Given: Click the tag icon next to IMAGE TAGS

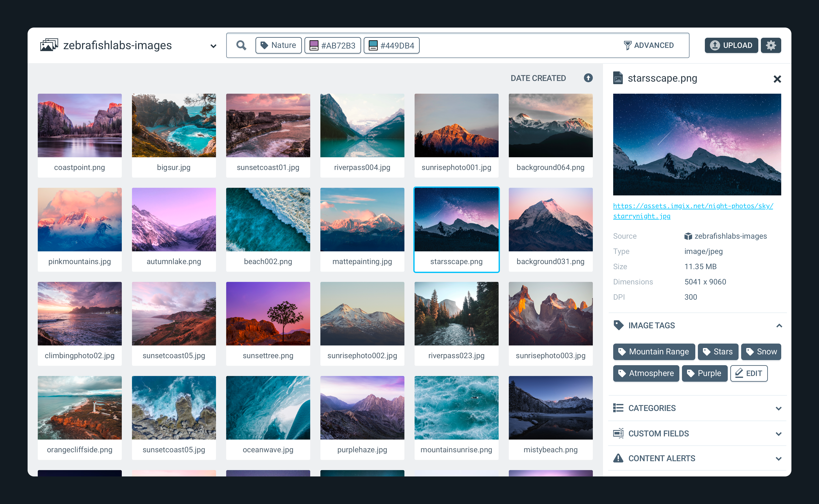Looking at the screenshot, I should click(x=618, y=325).
